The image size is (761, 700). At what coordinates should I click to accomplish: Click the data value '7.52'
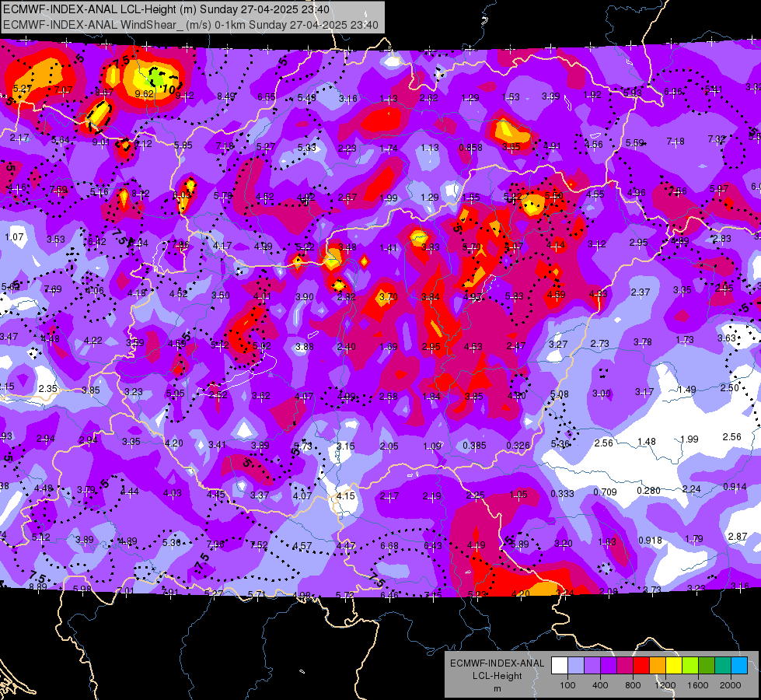[x=259, y=545]
